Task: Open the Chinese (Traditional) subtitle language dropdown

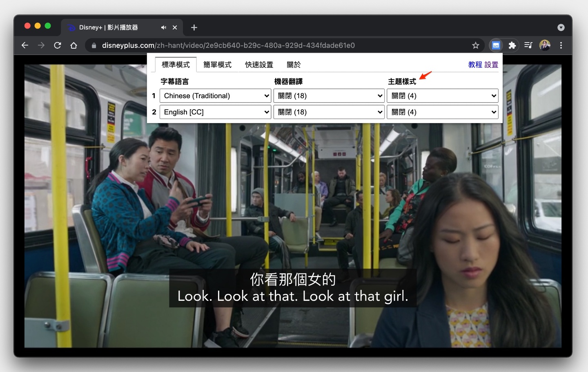Action: [x=215, y=96]
